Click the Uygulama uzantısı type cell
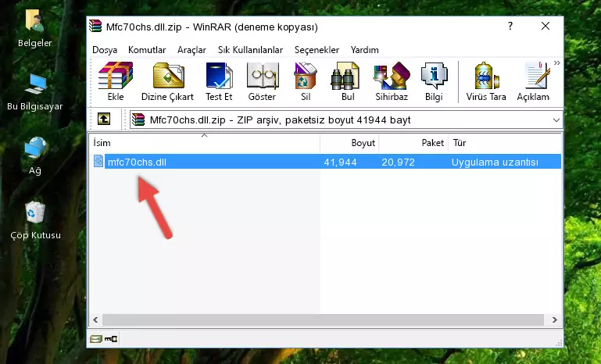The width and height of the screenshot is (601, 364). (495, 162)
